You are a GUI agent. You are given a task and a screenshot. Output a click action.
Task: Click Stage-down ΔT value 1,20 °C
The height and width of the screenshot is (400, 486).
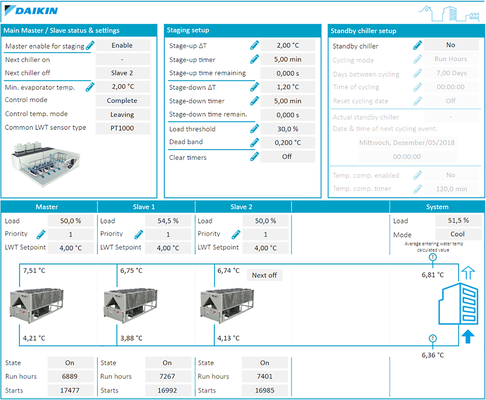[x=288, y=87]
